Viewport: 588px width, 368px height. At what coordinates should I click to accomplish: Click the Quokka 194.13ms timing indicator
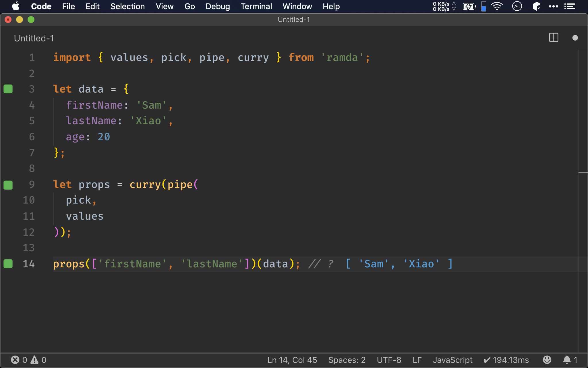[506, 360]
